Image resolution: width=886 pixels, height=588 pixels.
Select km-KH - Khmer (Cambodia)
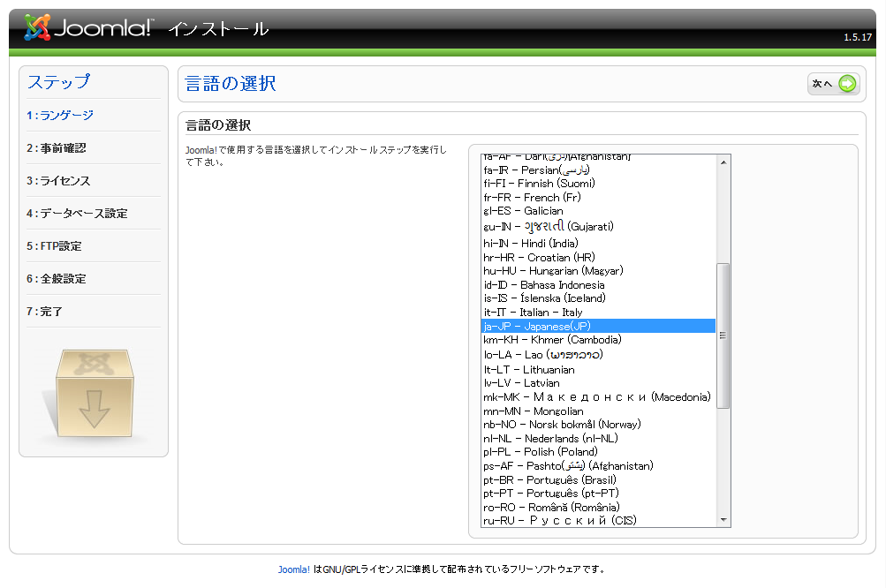point(598,340)
